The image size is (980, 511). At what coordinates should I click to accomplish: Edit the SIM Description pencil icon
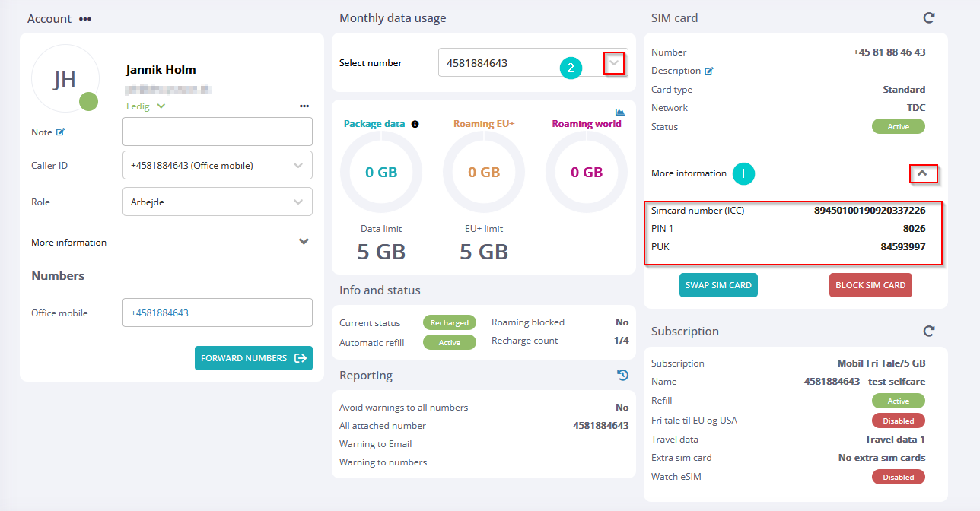709,71
